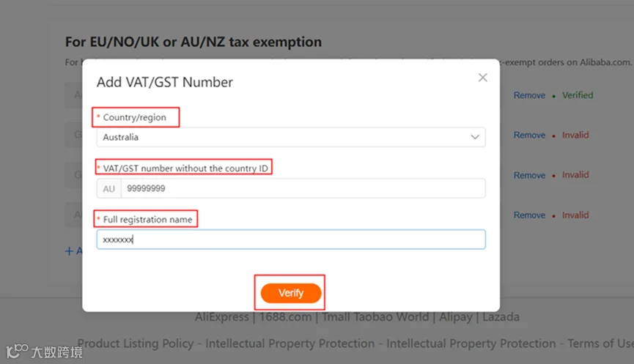Click the plus icon to add number
This screenshot has width=634, height=364.
[69, 251]
